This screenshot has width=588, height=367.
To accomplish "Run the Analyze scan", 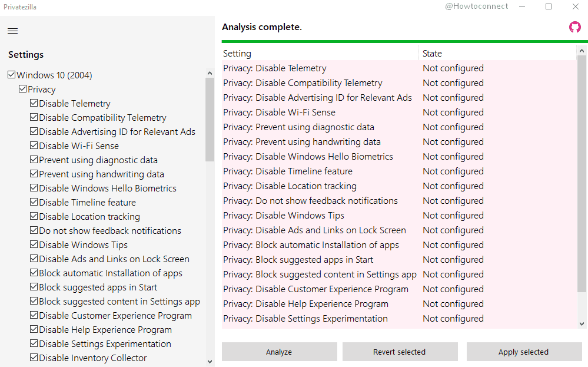I will point(279,352).
